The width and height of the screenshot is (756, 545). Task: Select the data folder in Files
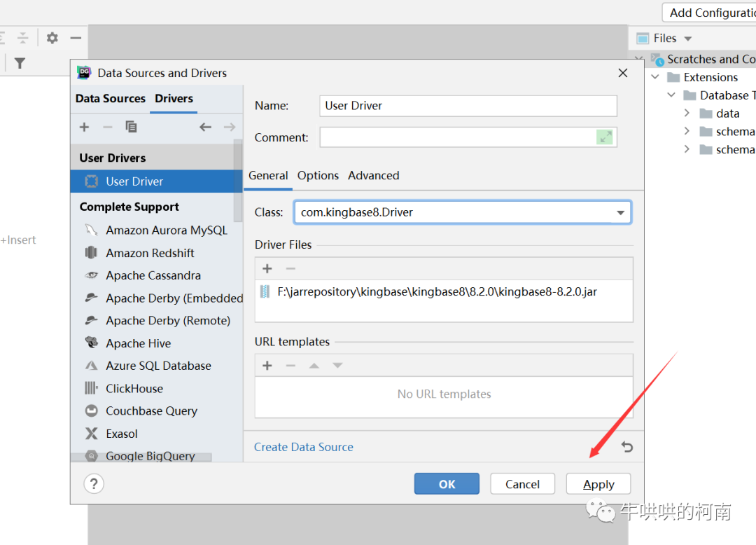pyautogui.click(x=727, y=113)
